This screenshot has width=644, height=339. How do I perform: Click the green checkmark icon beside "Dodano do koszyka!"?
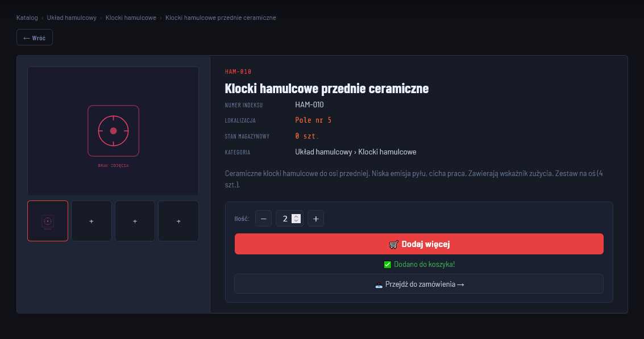tap(387, 264)
